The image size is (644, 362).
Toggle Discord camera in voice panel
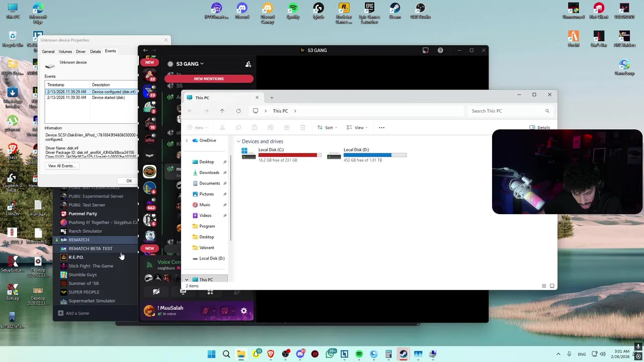(x=156, y=292)
